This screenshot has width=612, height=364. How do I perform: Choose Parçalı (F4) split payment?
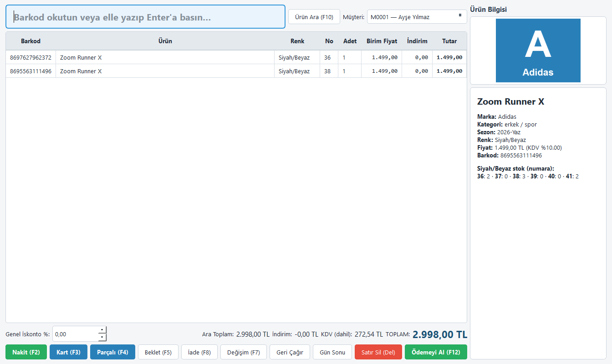112,352
